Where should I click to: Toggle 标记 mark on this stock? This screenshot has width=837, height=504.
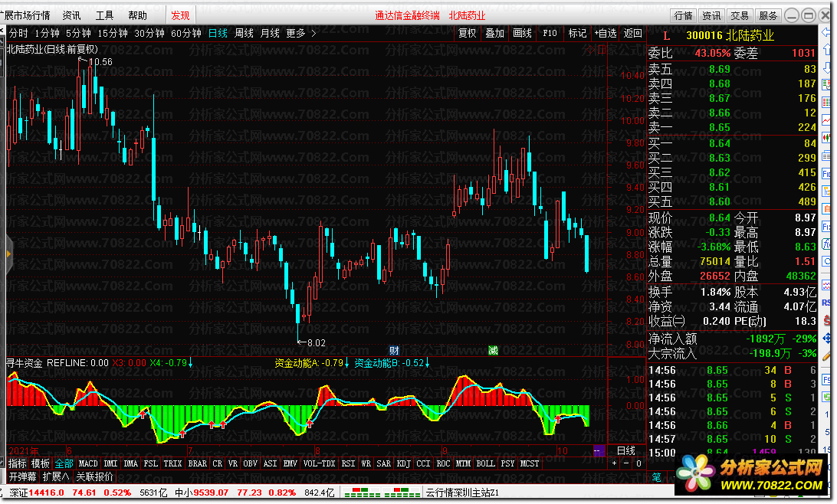(577, 33)
